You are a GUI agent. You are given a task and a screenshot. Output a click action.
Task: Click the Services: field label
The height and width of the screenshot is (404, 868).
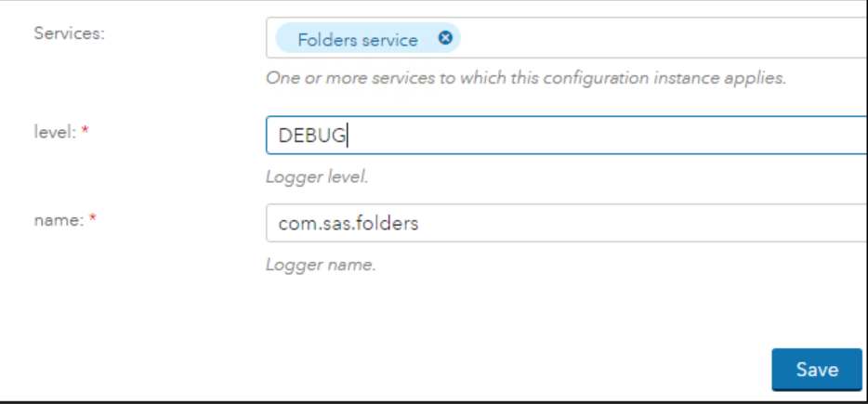(x=69, y=33)
